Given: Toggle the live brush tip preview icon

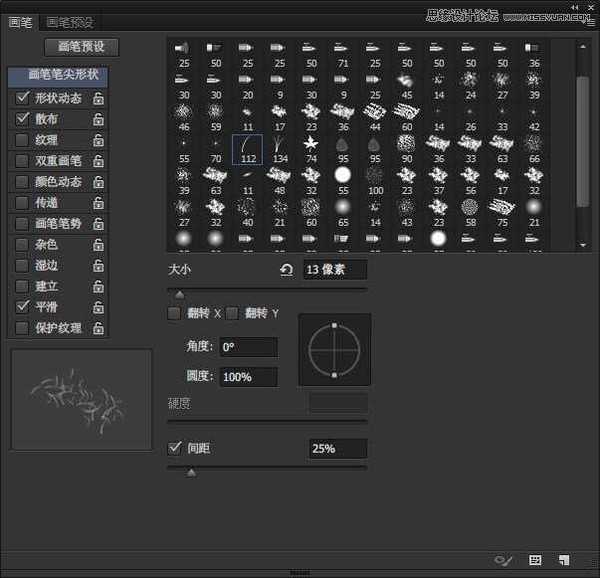Looking at the screenshot, I should tap(504, 561).
